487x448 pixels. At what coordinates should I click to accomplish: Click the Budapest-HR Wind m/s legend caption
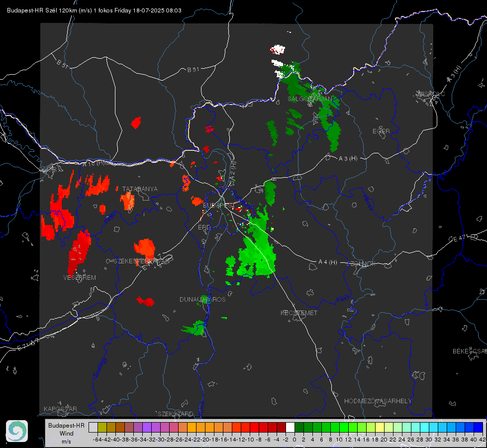pos(67,433)
